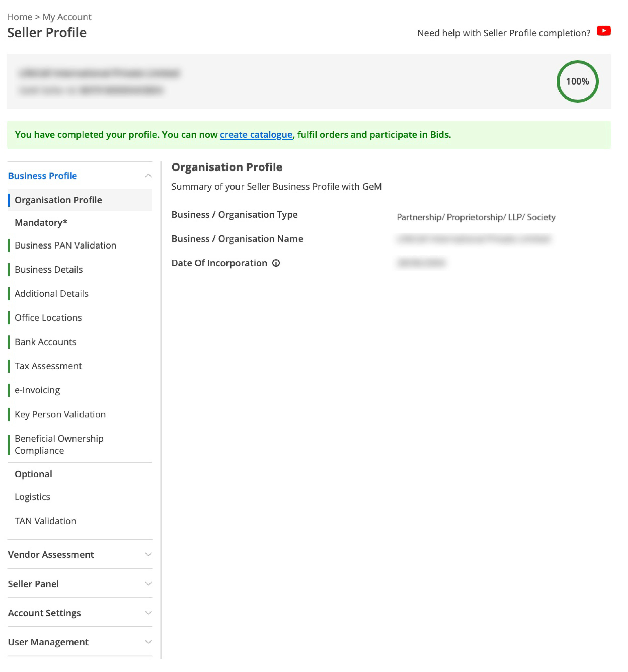This screenshot has width=628, height=672.
Task: Open Office Locations section
Action: click(x=48, y=318)
